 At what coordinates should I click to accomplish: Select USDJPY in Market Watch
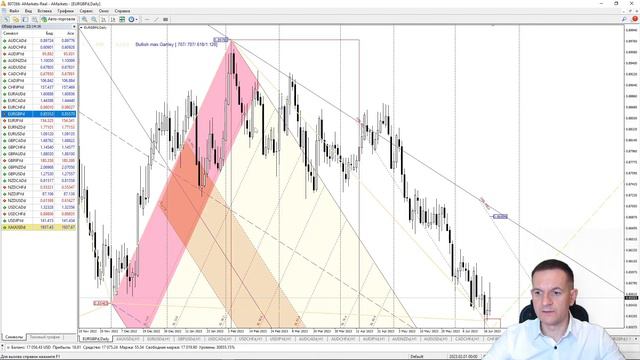[x=39, y=220]
